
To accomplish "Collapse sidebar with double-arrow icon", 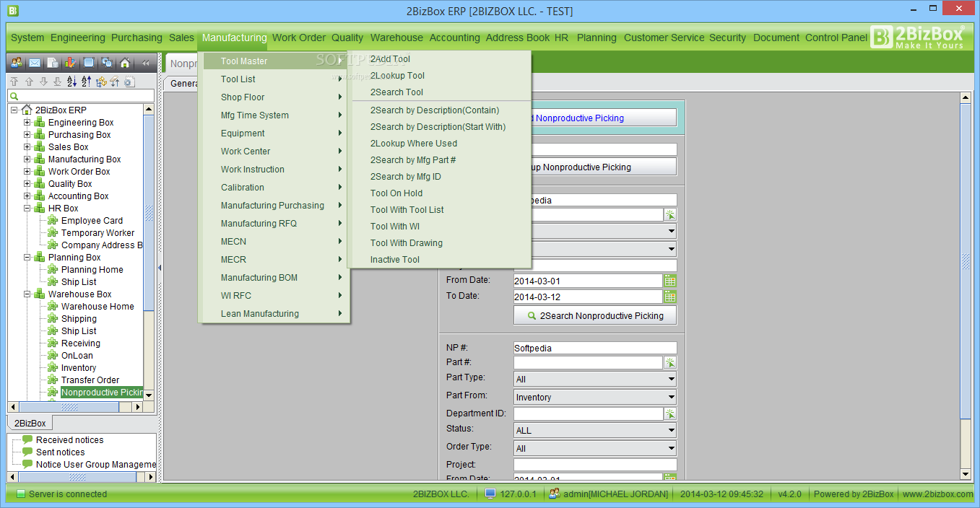I will (x=145, y=63).
